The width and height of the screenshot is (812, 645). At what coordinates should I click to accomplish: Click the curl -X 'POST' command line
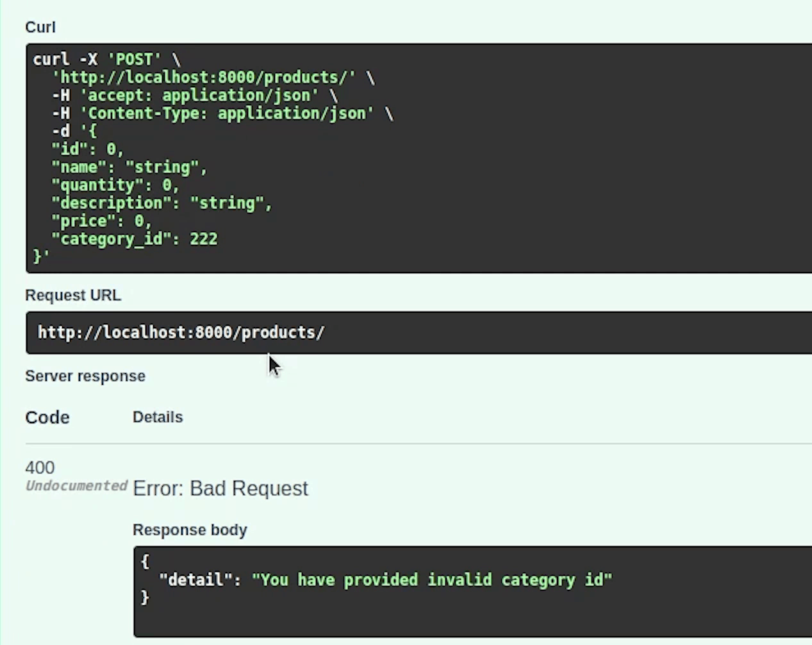click(106, 60)
